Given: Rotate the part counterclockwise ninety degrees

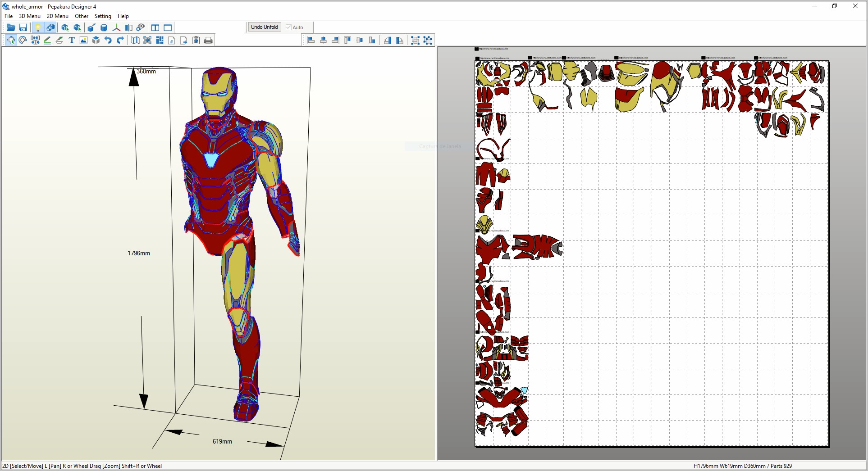Looking at the screenshot, I should click(x=387, y=41).
